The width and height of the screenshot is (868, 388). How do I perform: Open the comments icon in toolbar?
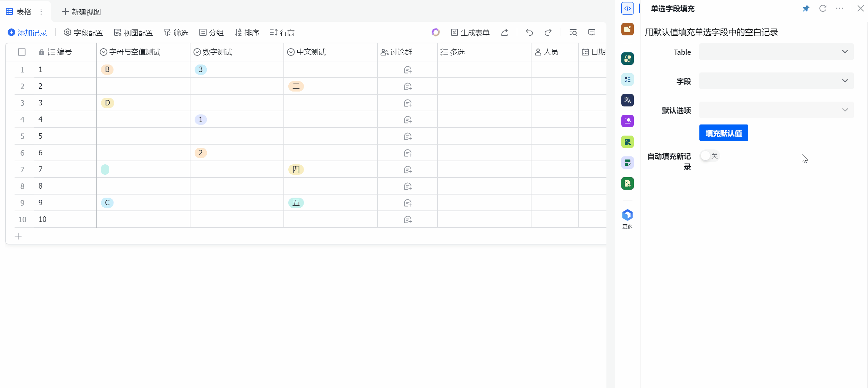(x=592, y=32)
